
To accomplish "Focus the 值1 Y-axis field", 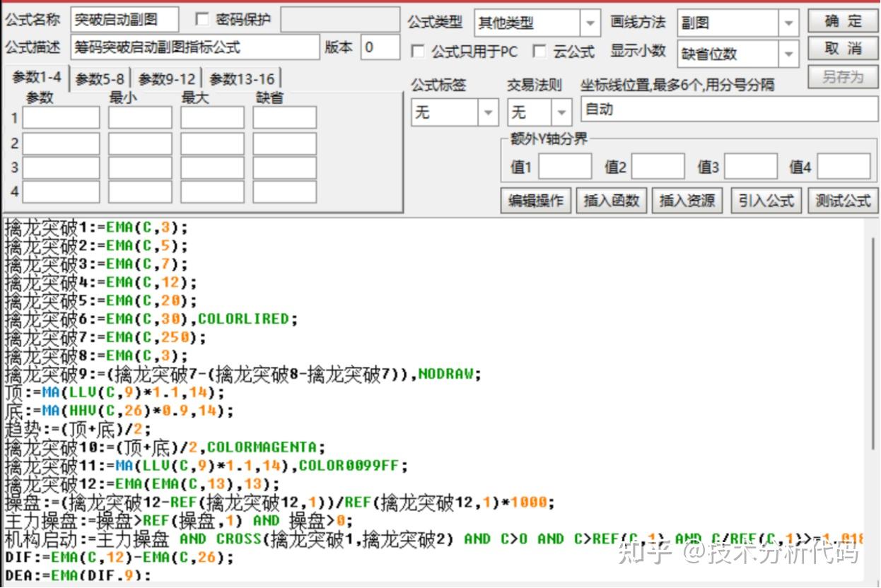I will [565, 166].
